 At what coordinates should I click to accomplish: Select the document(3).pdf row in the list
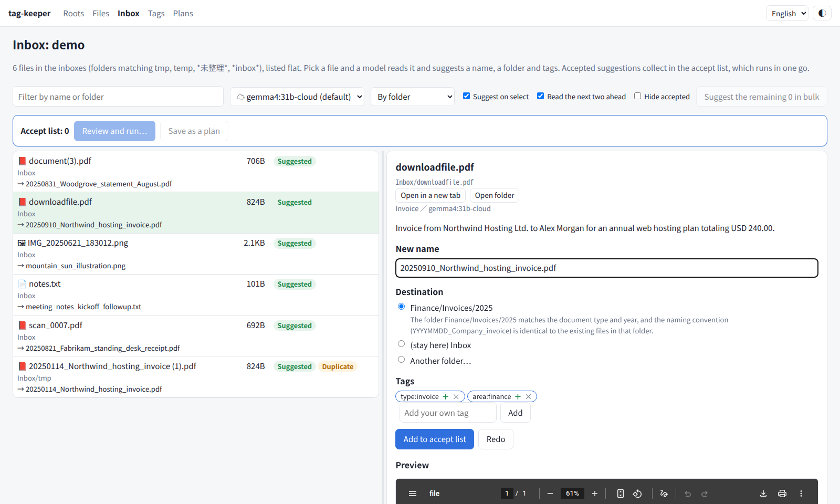click(x=196, y=172)
